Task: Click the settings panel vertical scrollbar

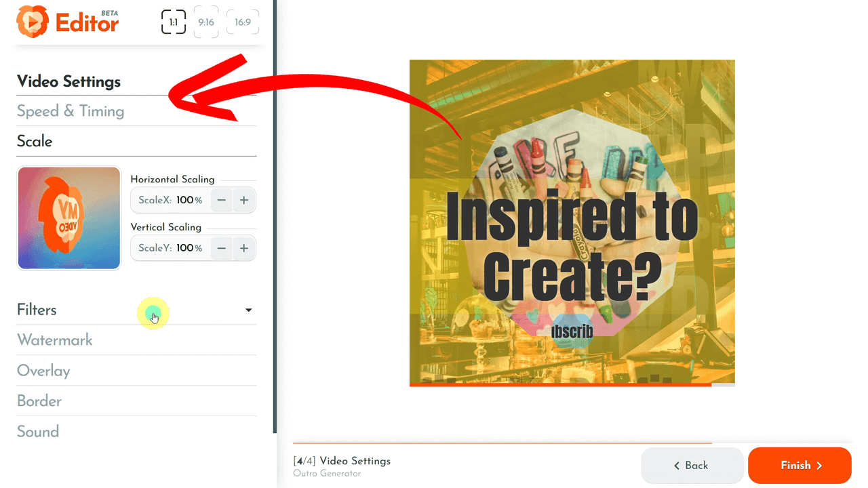Action: [275, 217]
